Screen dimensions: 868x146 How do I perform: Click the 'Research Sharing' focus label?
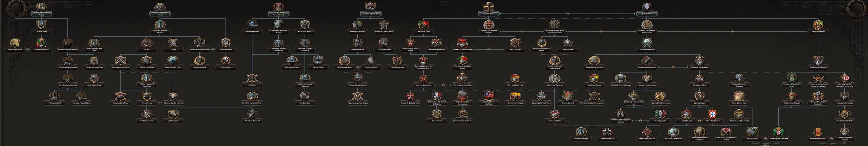(581, 139)
